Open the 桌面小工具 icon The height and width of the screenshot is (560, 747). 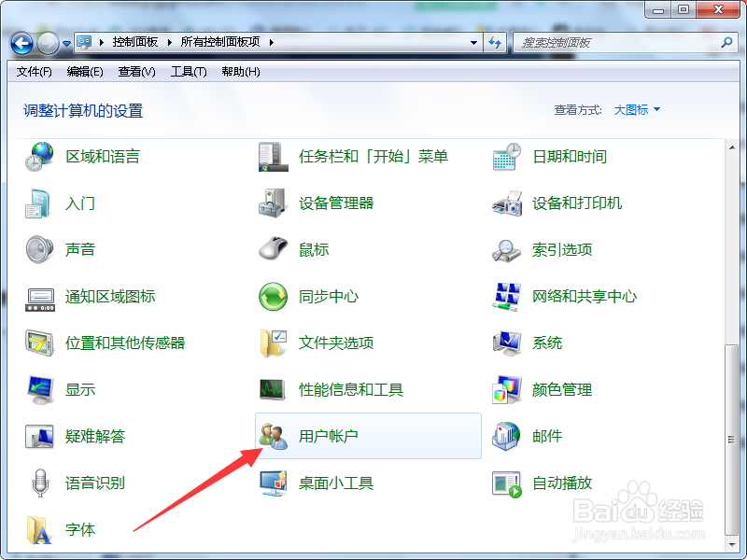[x=273, y=483]
